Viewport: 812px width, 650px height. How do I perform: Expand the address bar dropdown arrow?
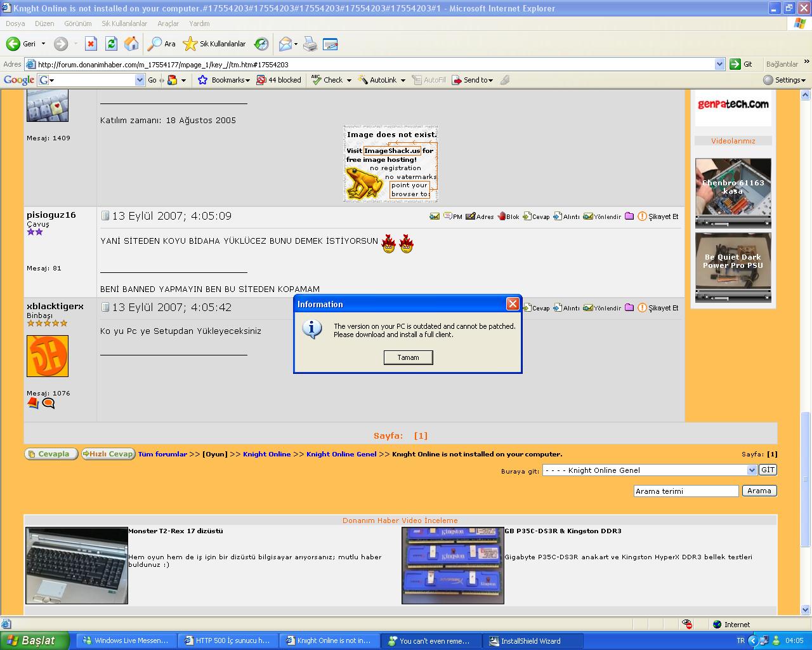click(719, 64)
